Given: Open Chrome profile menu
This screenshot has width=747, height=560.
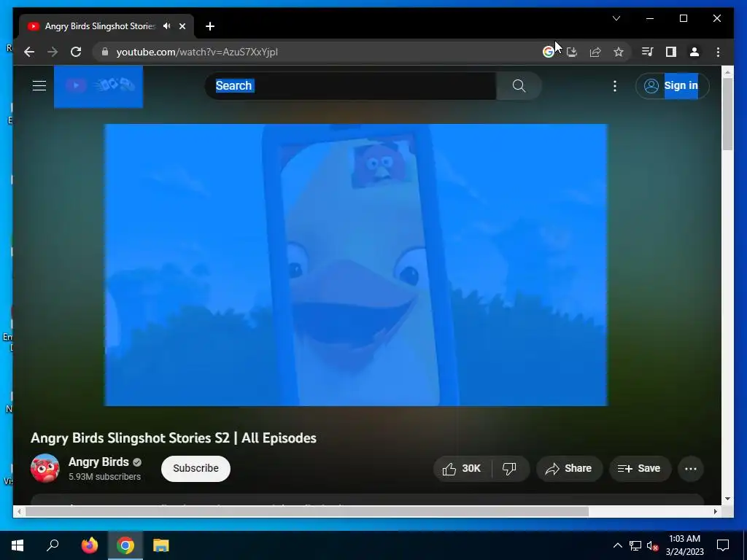Looking at the screenshot, I should coord(694,52).
